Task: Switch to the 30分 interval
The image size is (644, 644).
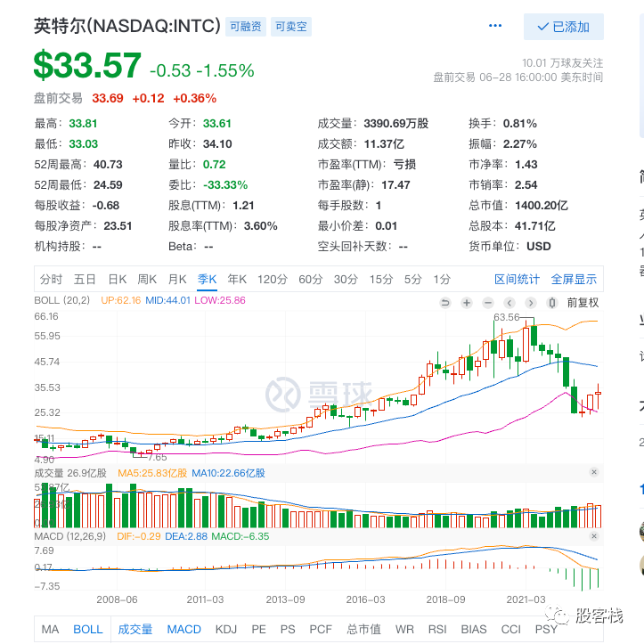Action: click(x=346, y=280)
